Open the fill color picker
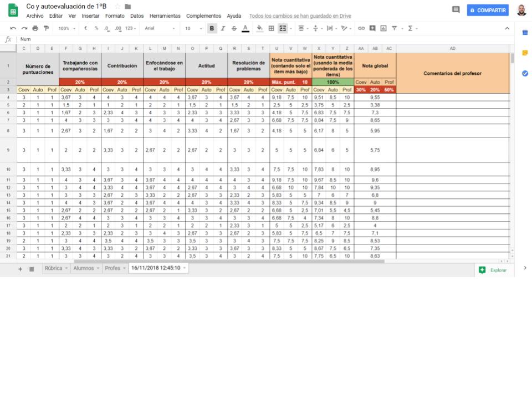The height and width of the screenshot is (399, 532). (x=259, y=28)
